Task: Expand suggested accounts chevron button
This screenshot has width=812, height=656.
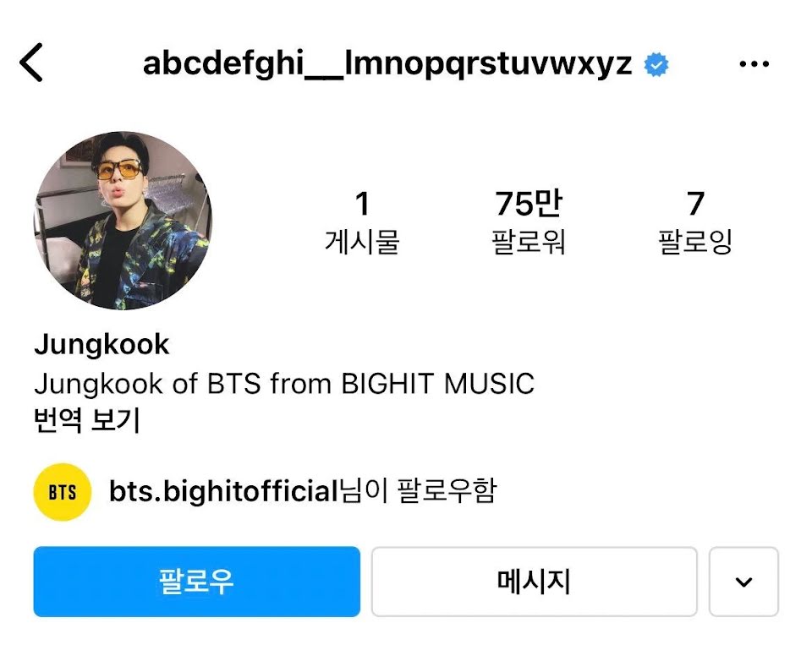Action: pos(743,582)
